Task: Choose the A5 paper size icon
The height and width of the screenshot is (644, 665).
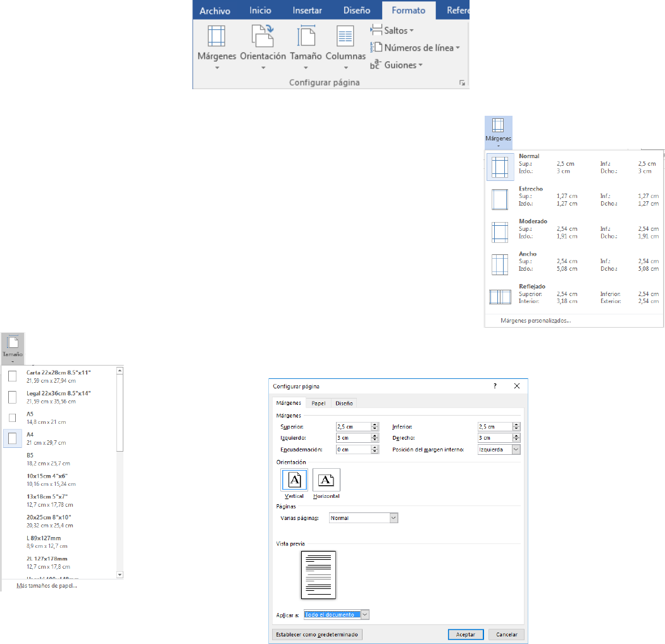Action: [13, 418]
